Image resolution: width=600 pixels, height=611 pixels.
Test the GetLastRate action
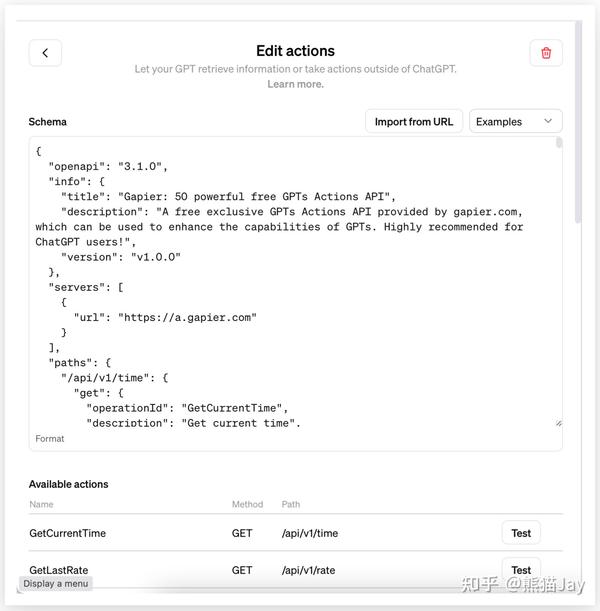coord(521,569)
